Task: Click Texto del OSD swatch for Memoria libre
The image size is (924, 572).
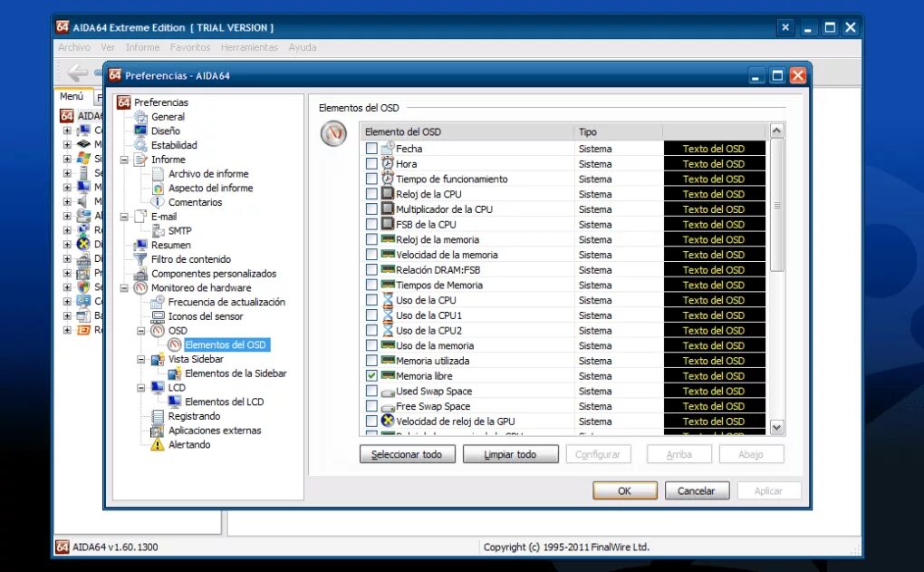Action: tap(714, 375)
